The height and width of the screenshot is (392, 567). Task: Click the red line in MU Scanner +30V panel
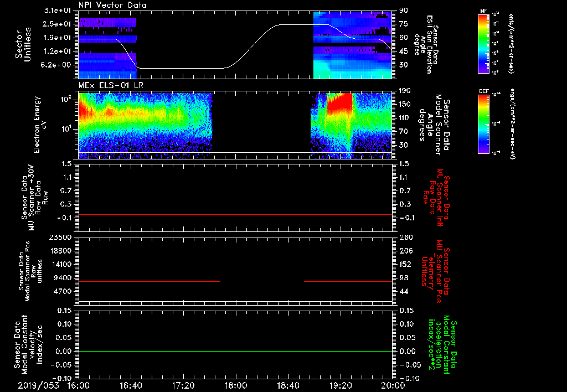(x=235, y=214)
